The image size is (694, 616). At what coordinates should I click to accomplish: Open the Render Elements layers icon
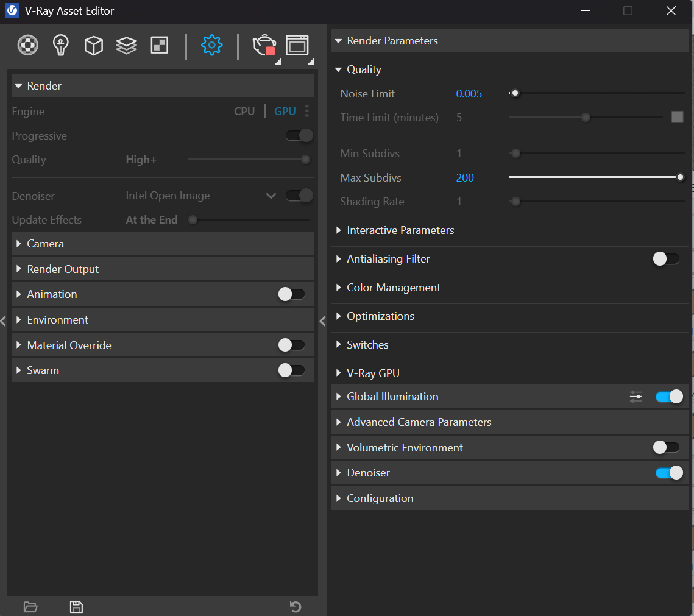[x=127, y=45]
